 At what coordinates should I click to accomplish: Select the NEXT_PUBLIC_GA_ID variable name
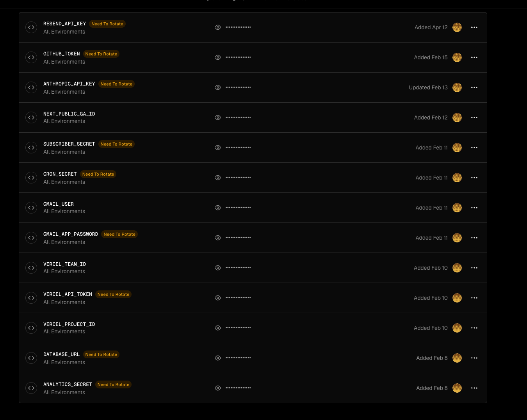click(x=69, y=114)
